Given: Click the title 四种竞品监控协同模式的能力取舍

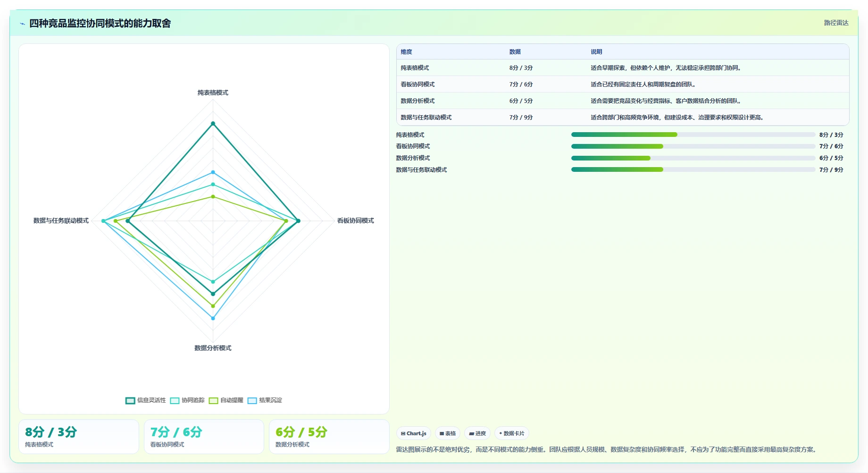Looking at the screenshot, I should click(x=100, y=24).
